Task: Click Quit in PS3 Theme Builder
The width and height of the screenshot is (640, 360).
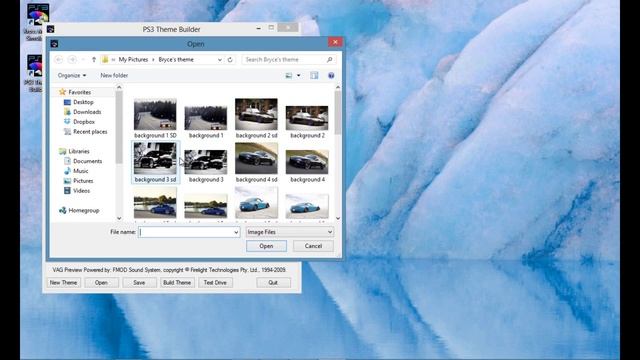Action: coord(273,283)
